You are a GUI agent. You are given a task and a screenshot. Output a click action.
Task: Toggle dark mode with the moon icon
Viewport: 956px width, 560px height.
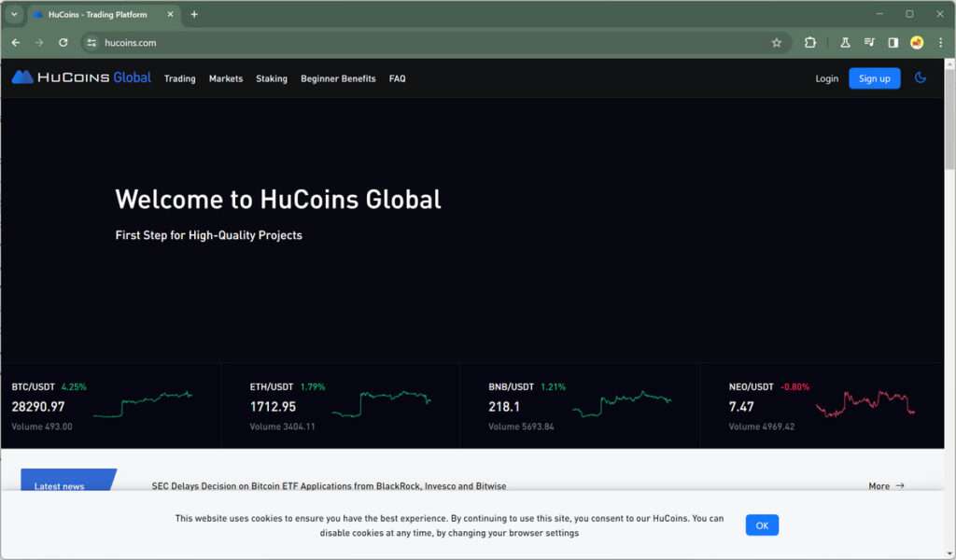point(920,78)
